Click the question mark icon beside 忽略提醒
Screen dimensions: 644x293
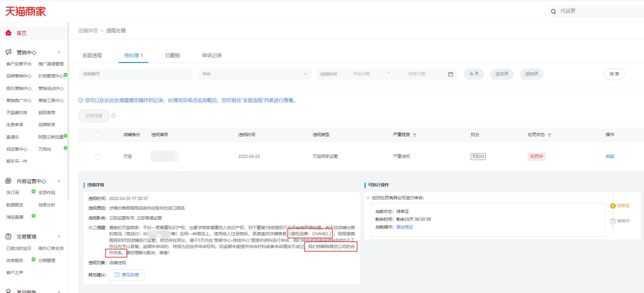[x=113, y=115]
